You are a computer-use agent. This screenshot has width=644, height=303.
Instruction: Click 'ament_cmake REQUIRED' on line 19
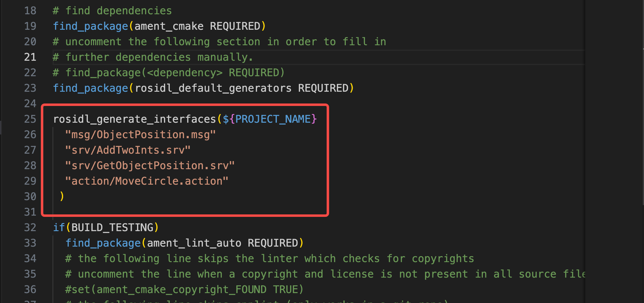pos(197,26)
